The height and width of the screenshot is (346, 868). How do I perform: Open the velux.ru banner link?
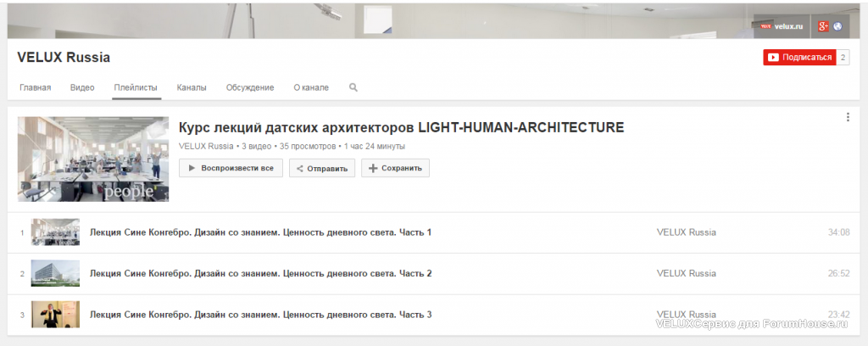782,26
